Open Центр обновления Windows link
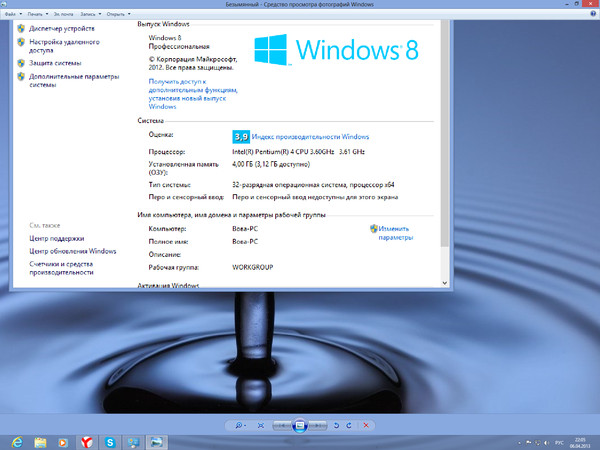 (73, 251)
